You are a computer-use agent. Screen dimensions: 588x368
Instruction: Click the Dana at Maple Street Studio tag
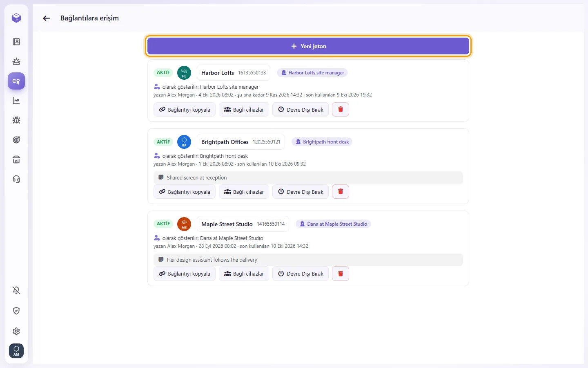[333, 224]
